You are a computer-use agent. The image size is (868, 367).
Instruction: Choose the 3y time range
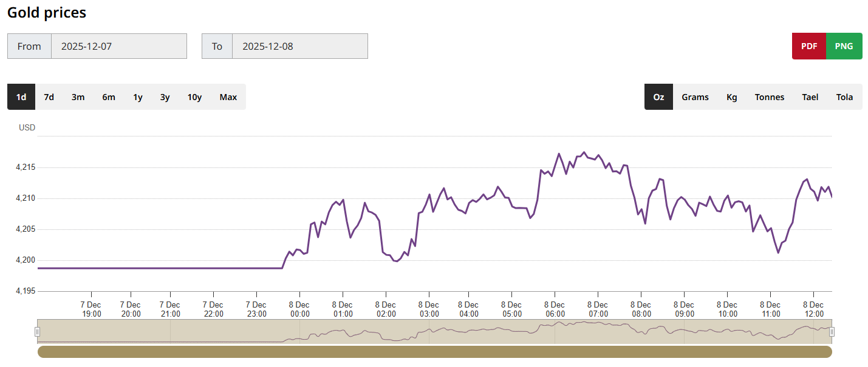pyautogui.click(x=165, y=97)
